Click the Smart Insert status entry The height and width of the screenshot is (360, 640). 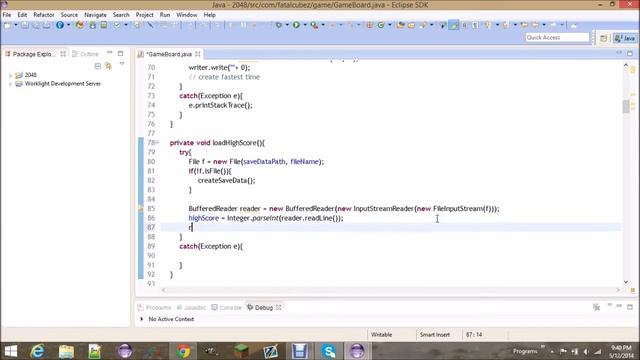[435, 335]
